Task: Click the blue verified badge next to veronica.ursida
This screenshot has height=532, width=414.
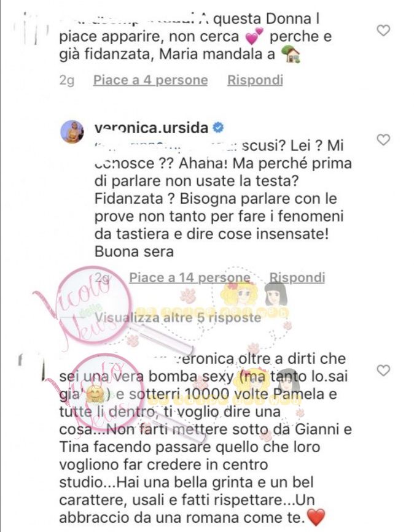Action: pyautogui.click(x=218, y=128)
